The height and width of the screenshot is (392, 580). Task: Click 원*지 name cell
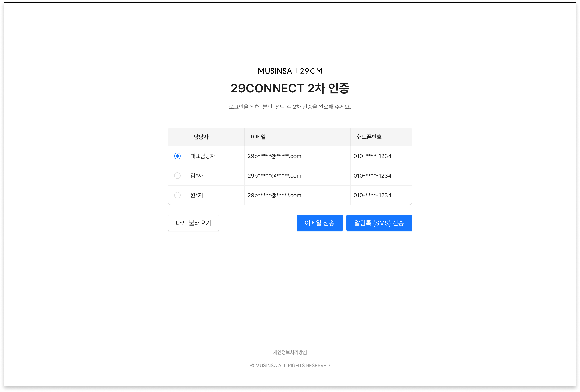tap(197, 195)
